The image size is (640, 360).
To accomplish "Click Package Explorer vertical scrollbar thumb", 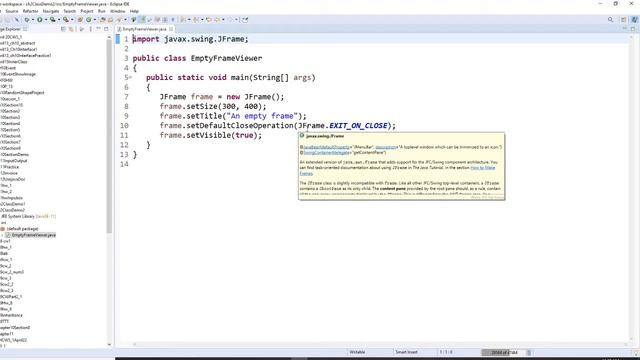I will (x=109, y=137).
